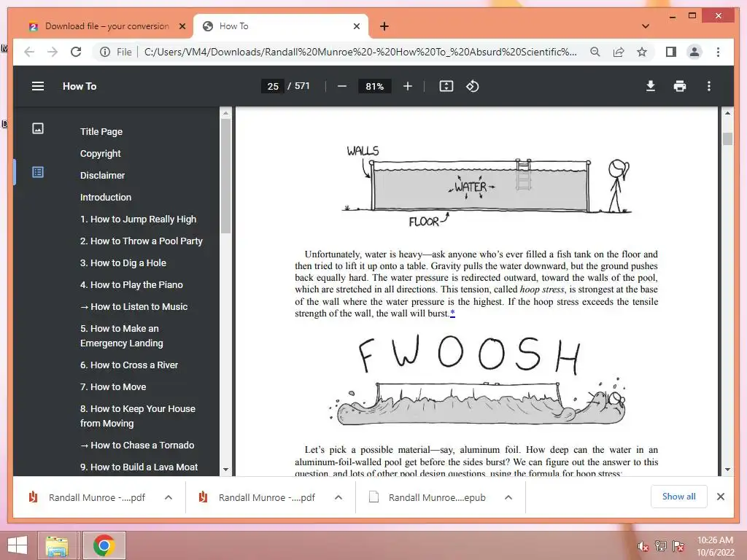Open the Disclaimer outline entry
Screen dimensions: 747x560
pos(102,175)
